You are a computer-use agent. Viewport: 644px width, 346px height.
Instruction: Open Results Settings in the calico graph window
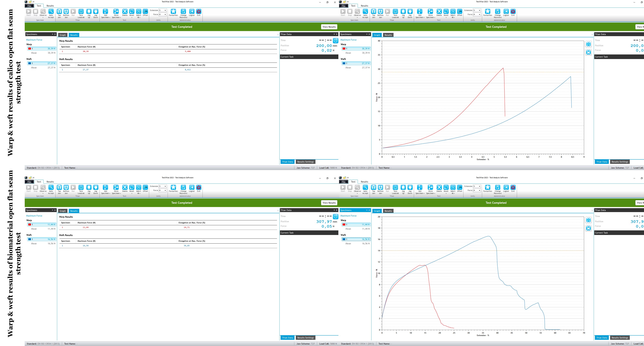619,162
